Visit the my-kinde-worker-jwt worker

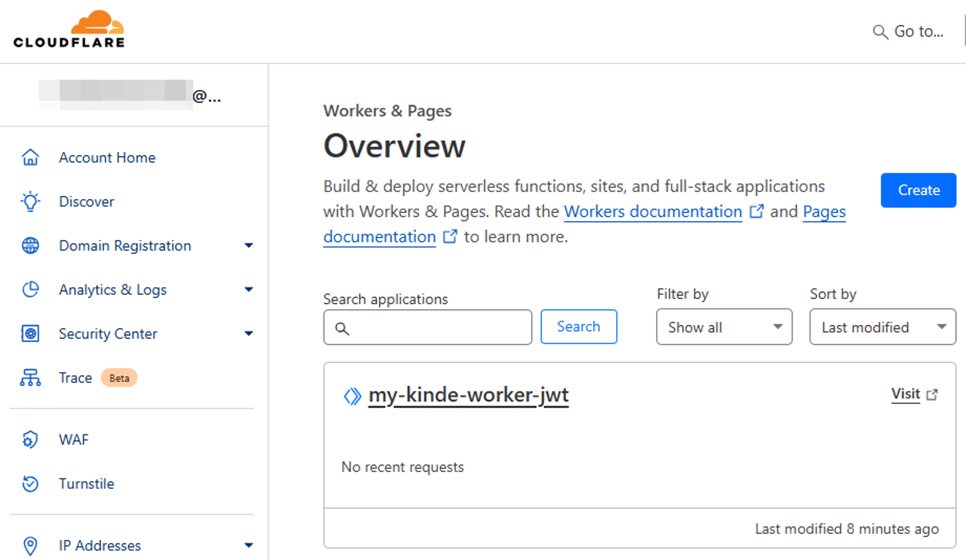905,394
